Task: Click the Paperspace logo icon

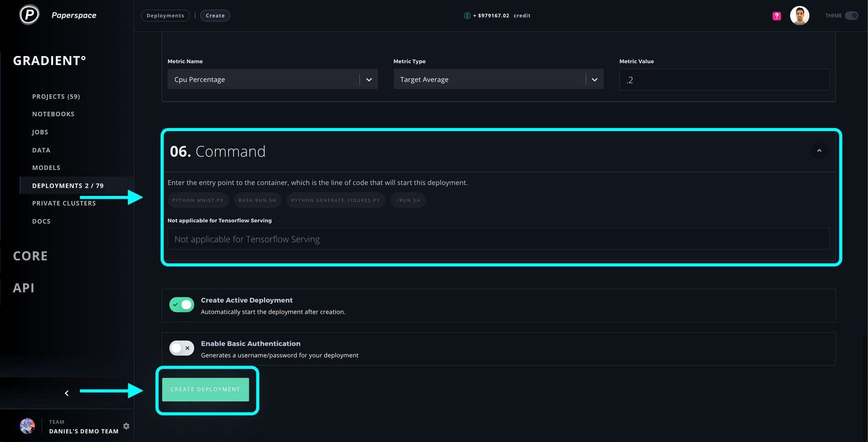Action: pos(30,15)
